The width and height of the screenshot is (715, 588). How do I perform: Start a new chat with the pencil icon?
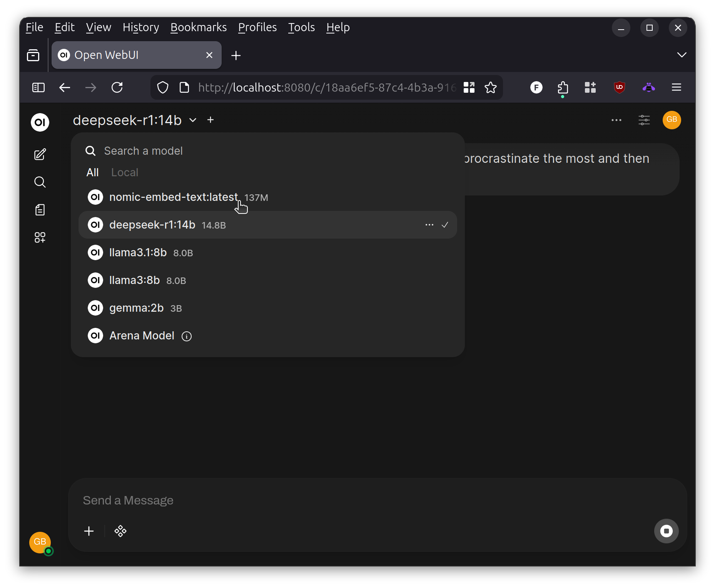tap(40, 154)
